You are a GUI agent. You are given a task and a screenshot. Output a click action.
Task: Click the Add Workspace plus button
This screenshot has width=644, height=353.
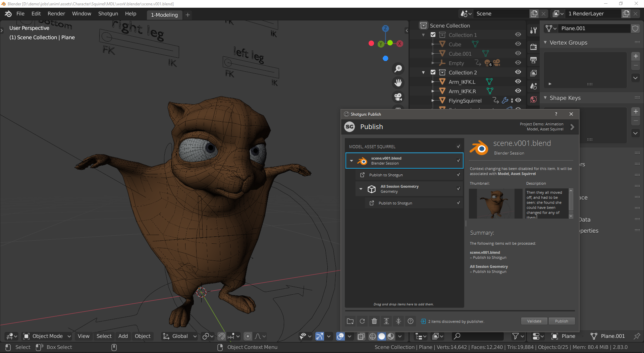click(x=188, y=15)
